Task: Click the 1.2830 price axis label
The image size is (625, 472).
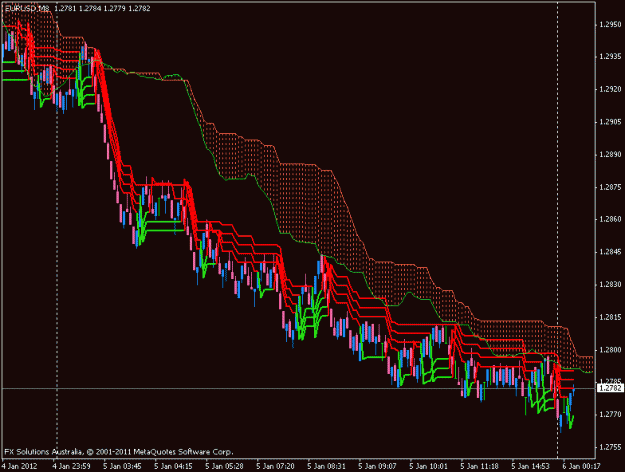Action: coord(610,285)
